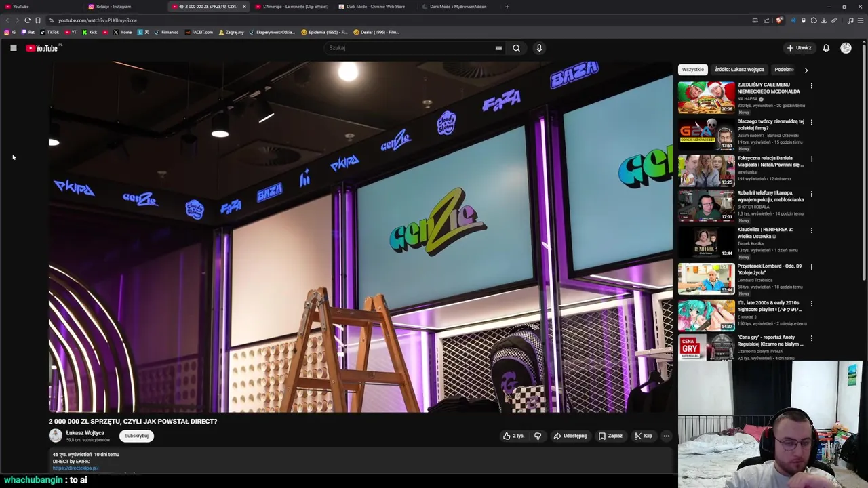Open the on-screen keyboard icon in search box
The image size is (868, 488).
tap(498, 48)
